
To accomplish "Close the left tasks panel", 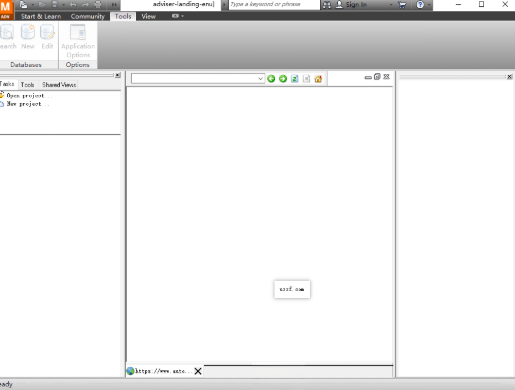I will point(118,75).
